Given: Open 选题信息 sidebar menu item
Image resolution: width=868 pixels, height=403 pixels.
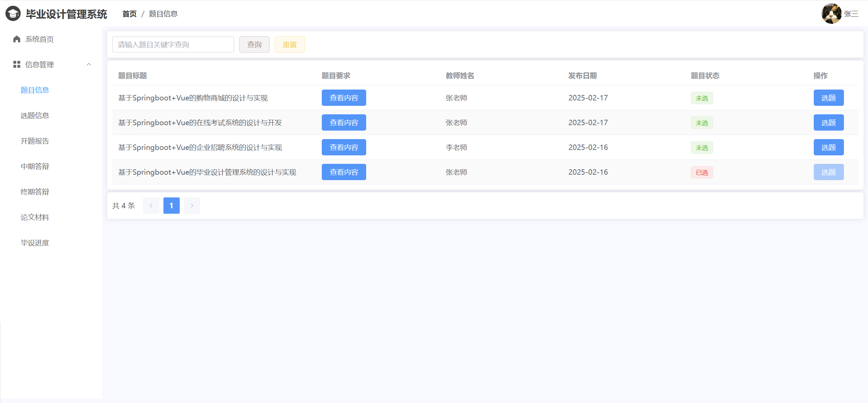Looking at the screenshot, I should coord(35,116).
